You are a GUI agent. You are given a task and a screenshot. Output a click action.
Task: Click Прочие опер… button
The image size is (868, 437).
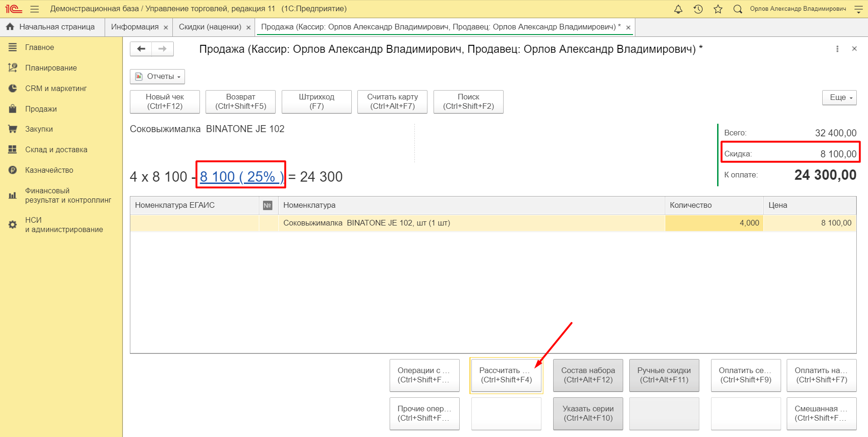(x=425, y=414)
